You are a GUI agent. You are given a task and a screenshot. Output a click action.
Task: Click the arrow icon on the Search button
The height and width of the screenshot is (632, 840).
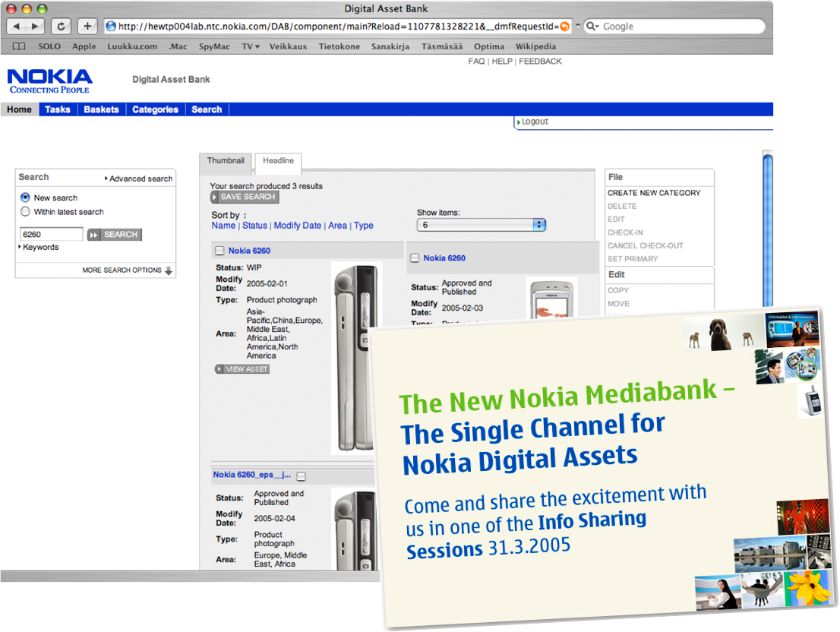pos(93,235)
